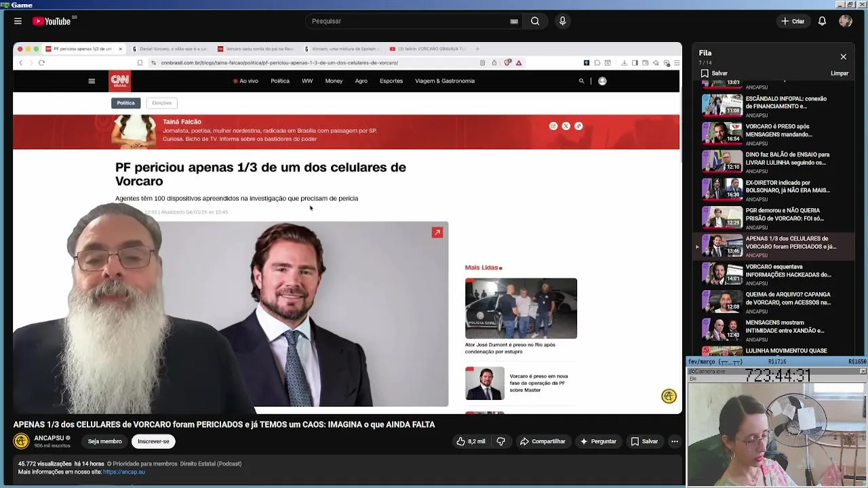This screenshot has height=488, width=868.
Task: Start voice search with microphone icon
Action: click(562, 21)
